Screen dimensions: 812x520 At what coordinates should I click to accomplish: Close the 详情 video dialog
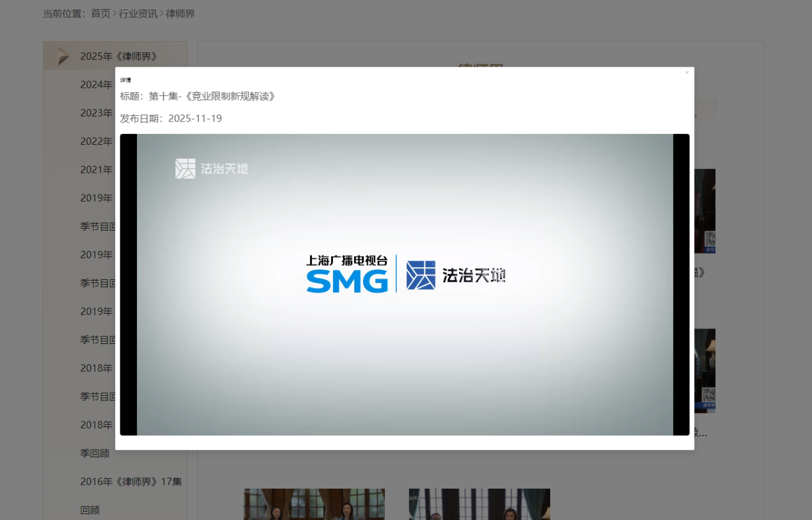686,72
